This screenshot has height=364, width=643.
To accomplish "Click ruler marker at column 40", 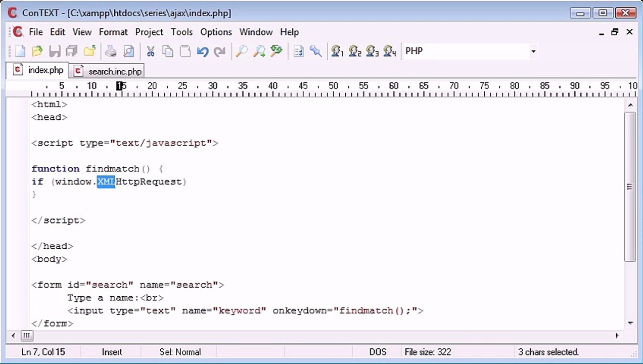I will [273, 86].
